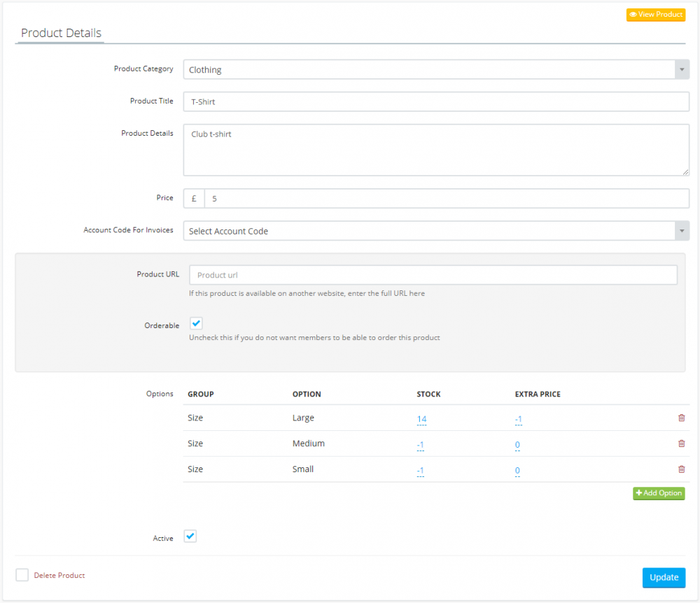Image resolution: width=700 pixels, height=603 pixels.
Task: Click the blue Update button
Action: (x=663, y=577)
